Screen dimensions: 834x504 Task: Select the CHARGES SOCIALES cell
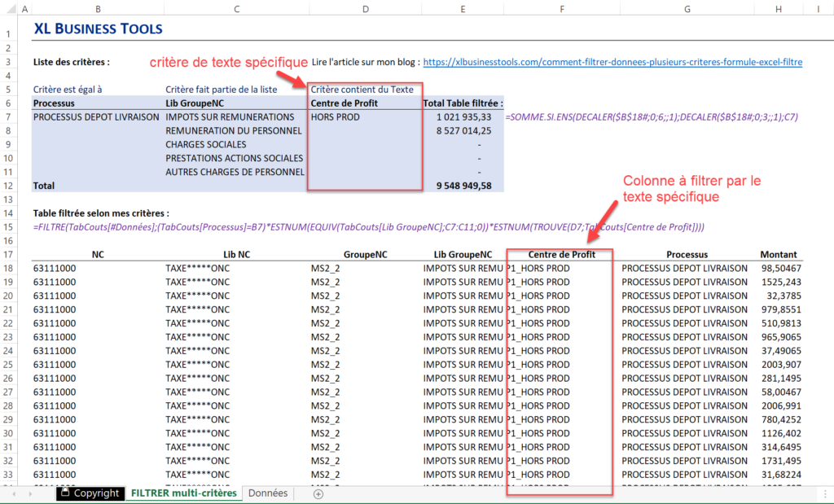click(204, 145)
